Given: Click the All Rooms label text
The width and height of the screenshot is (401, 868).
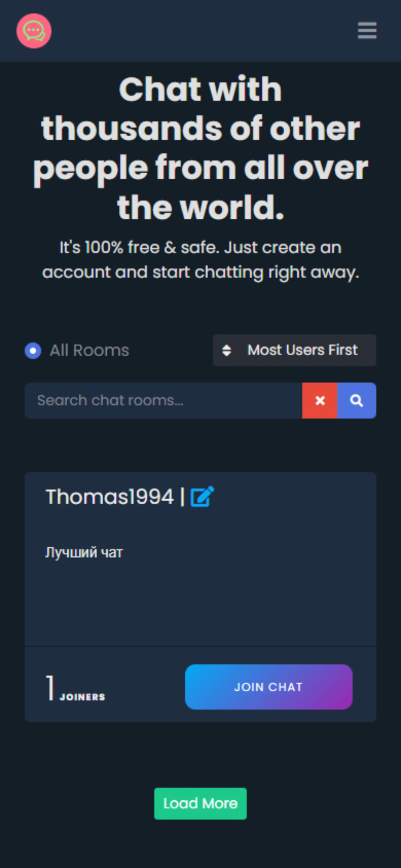Looking at the screenshot, I should point(89,350).
